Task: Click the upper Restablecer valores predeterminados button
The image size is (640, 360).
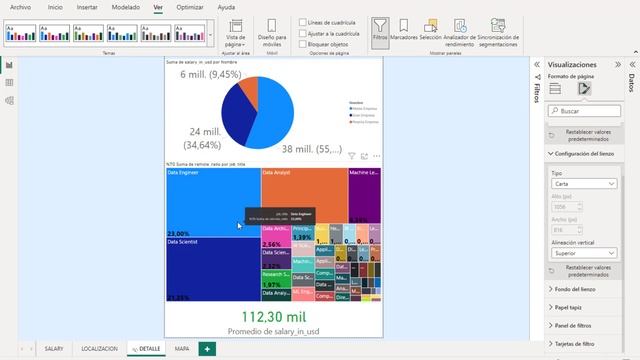Action: [584, 136]
